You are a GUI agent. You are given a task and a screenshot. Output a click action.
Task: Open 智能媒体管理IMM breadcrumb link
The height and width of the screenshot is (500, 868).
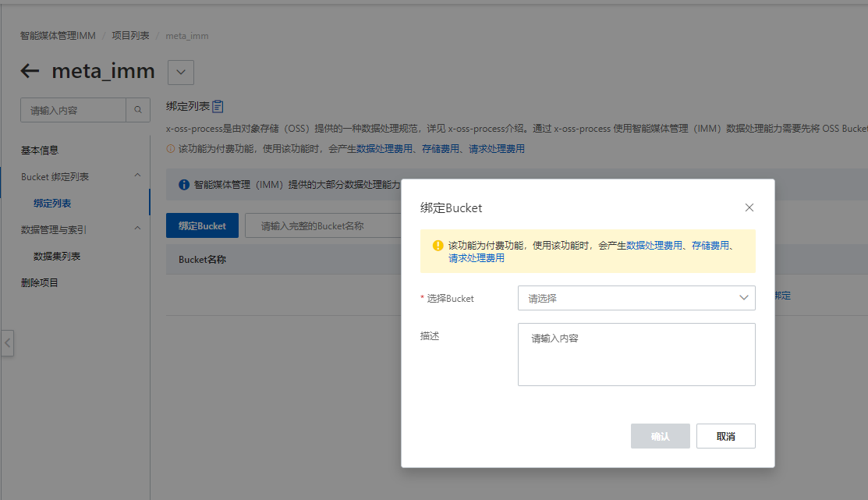click(58, 35)
